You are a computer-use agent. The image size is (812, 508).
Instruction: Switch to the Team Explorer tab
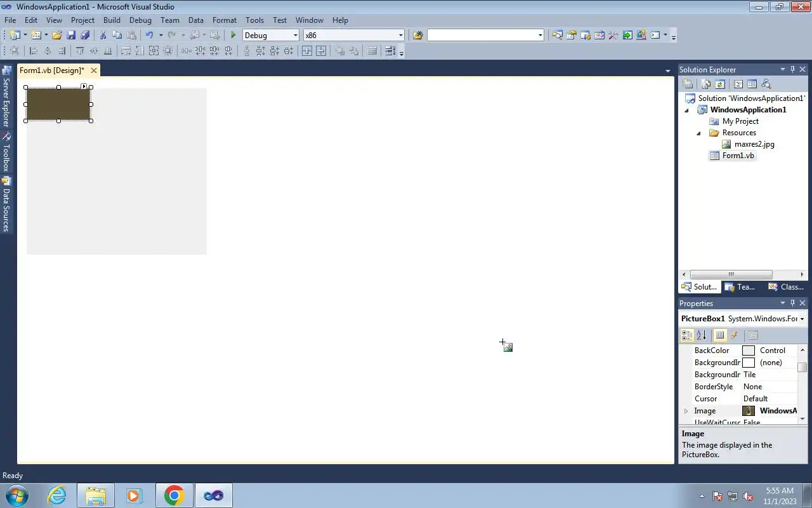click(x=741, y=286)
